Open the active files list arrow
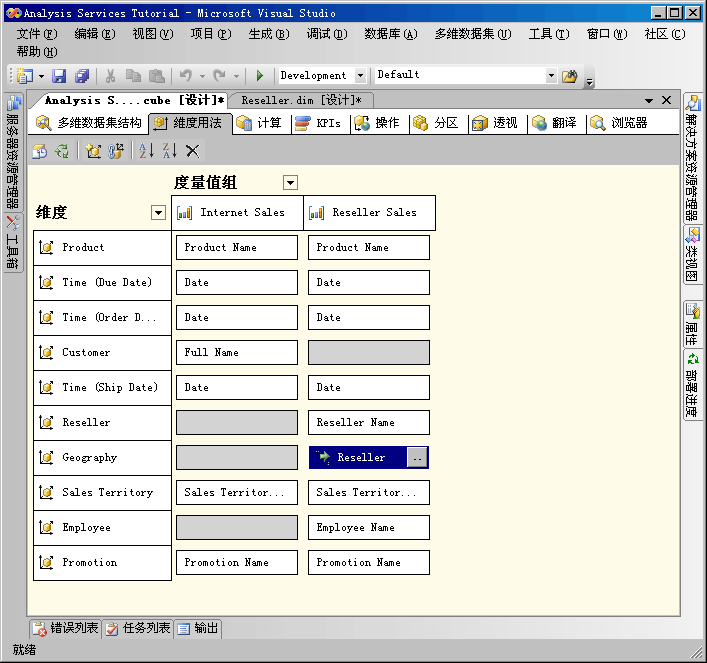Image resolution: width=707 pixels, height=663 pixels. click(x=649, y=101)
